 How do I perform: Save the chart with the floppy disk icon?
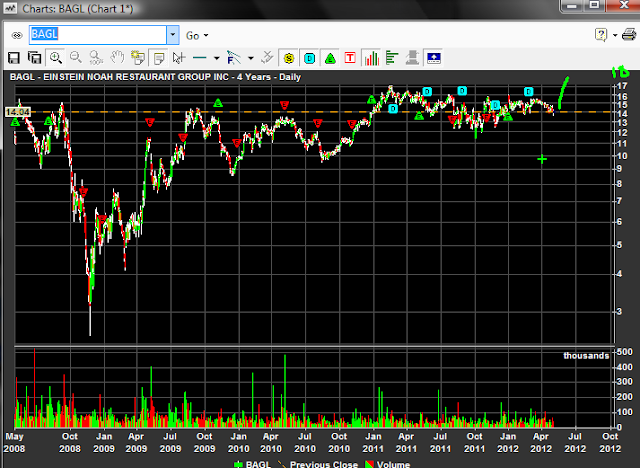tap(14, 58)
